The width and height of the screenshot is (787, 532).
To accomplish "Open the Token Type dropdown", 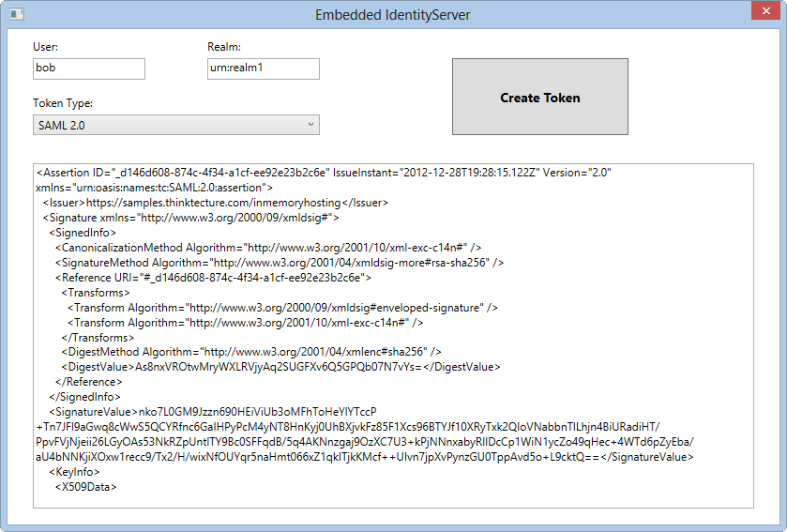I will tap(175, 125).
